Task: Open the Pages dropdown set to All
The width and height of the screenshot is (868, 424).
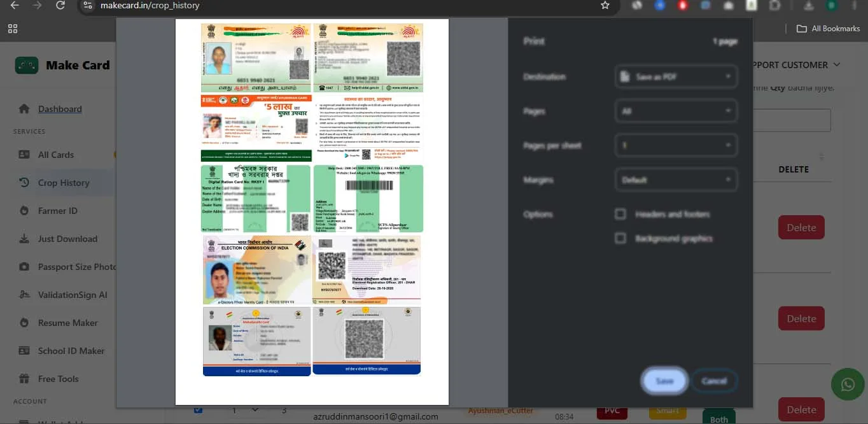Action: coord(676,111)
